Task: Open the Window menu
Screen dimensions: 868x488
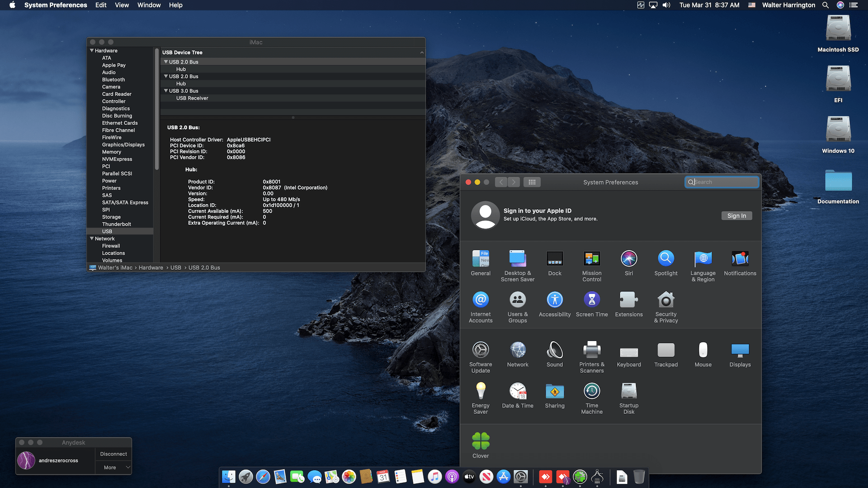Action: pos(149,5)
